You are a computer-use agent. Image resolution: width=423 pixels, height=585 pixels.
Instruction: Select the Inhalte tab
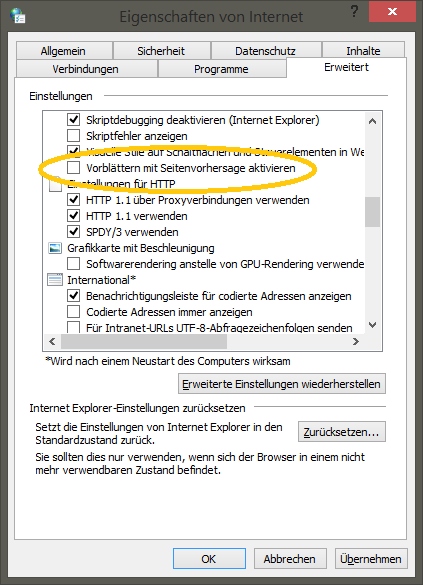363,51
